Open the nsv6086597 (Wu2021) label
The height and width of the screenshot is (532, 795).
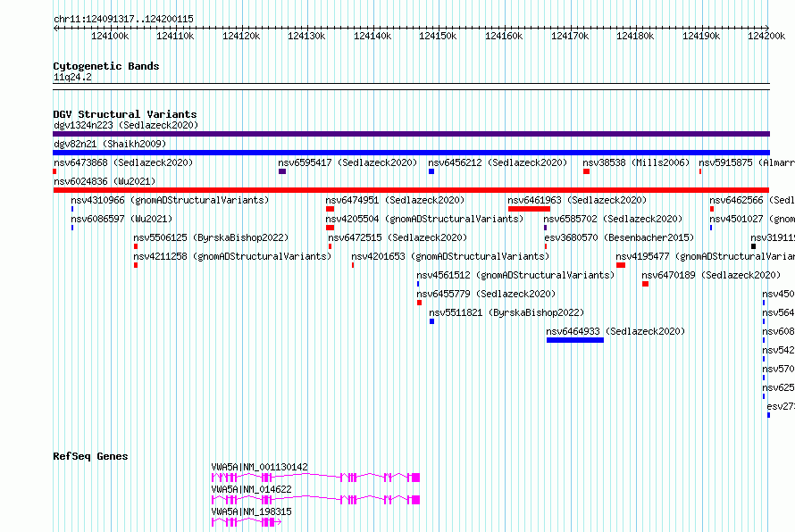(121, 219)
